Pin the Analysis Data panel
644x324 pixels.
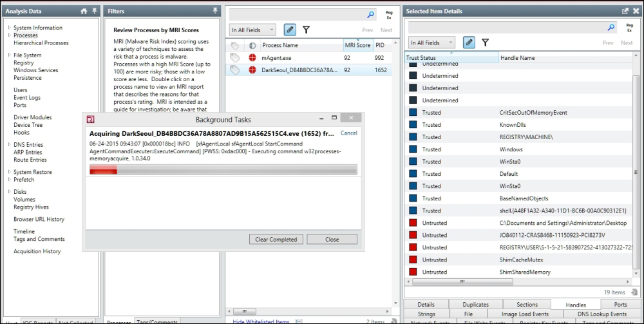tap(95, 11)
